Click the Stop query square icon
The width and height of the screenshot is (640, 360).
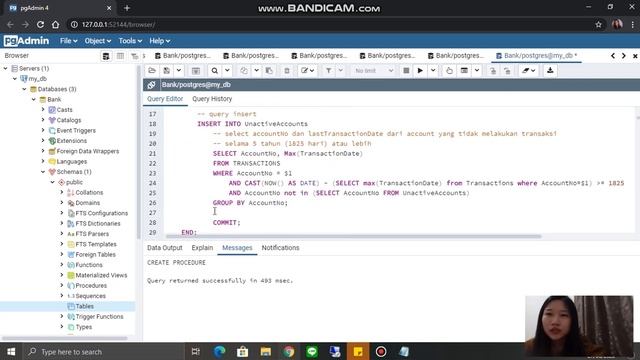tap(406, 71)
